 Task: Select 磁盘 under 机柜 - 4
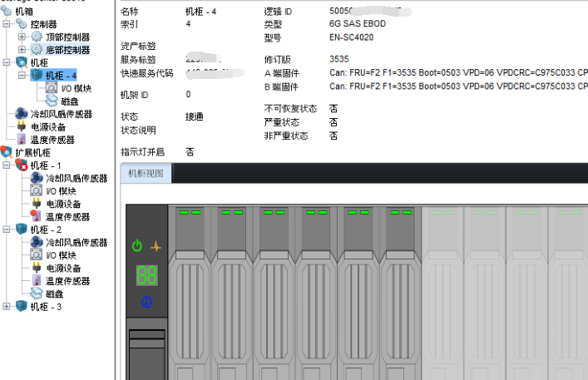coord(70,101)
